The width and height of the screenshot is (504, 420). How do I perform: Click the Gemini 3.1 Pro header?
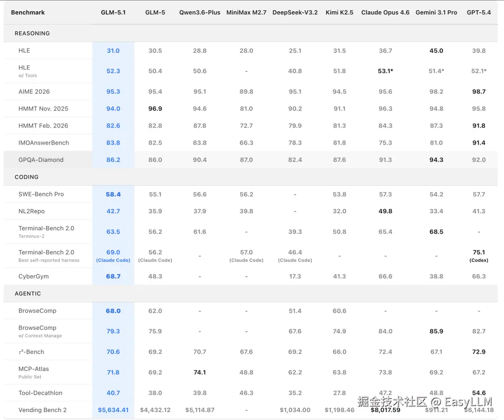click(x=436, y=13)
